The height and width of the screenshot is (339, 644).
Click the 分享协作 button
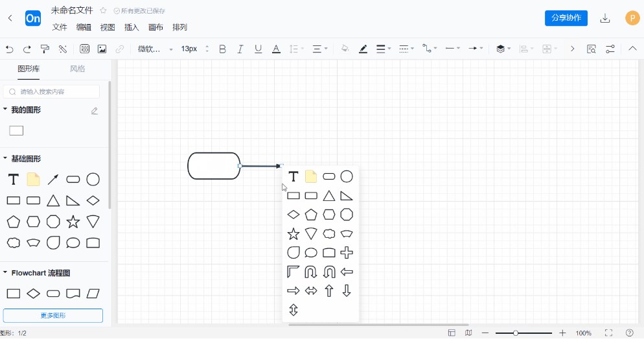click(566, 18)
